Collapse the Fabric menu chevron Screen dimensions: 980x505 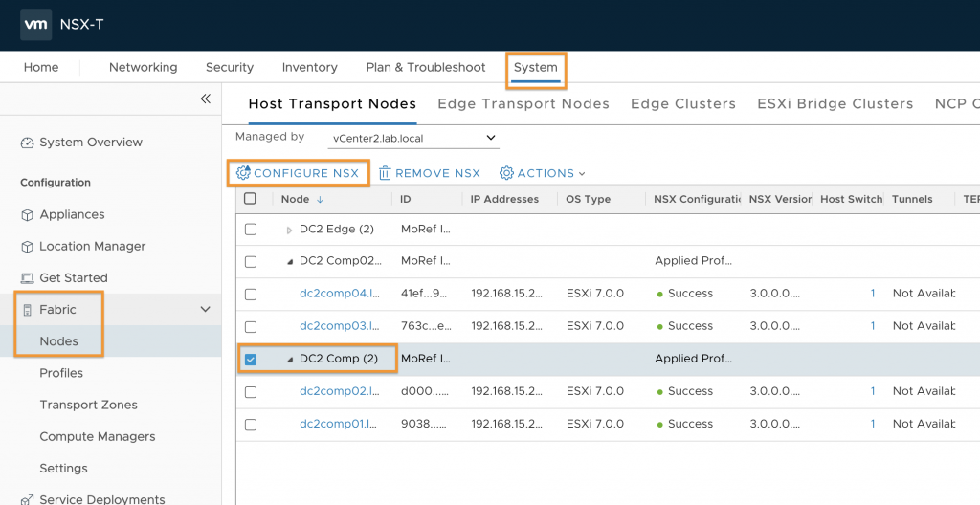pyautogui.click(x=205, y=309)
